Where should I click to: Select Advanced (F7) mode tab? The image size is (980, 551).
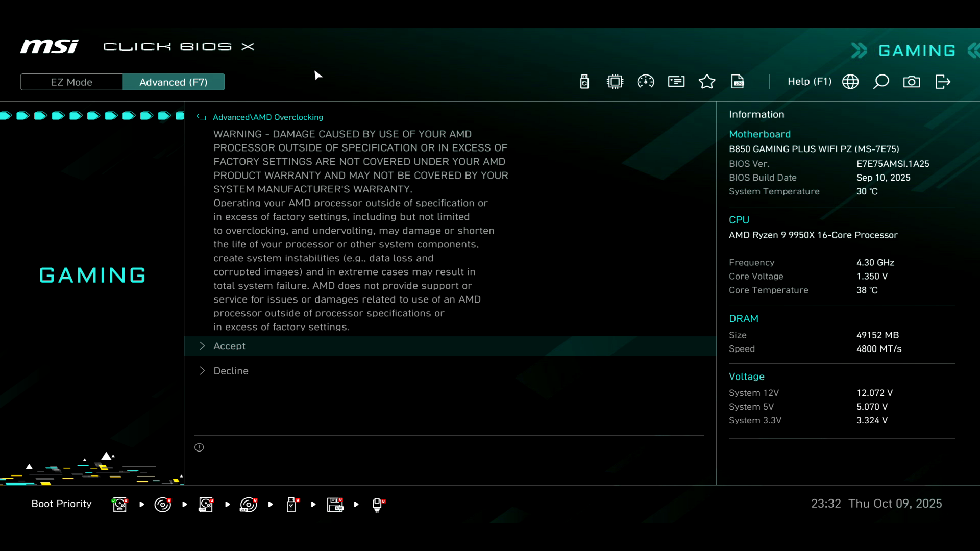pos(174,82)
